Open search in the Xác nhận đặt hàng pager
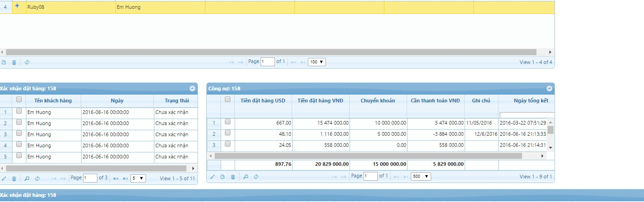This screenshot has width=644, height=202. point(27,178)
